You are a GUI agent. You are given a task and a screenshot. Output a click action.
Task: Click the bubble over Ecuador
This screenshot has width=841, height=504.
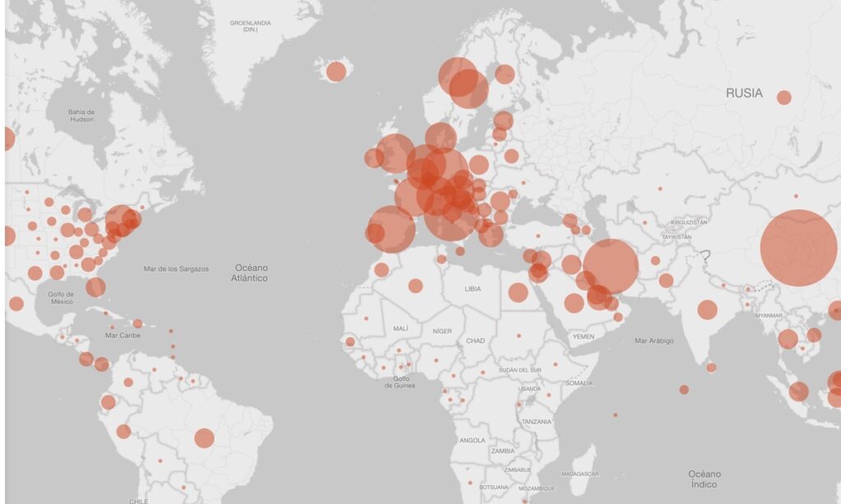pos(108,402)
